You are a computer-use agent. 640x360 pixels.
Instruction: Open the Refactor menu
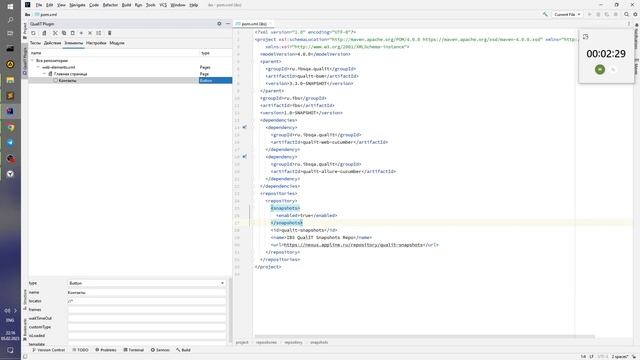click(x=110, y=5)
